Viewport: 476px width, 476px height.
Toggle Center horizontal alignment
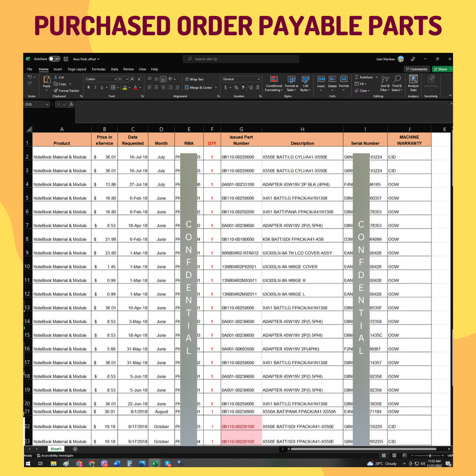point(156,87)
